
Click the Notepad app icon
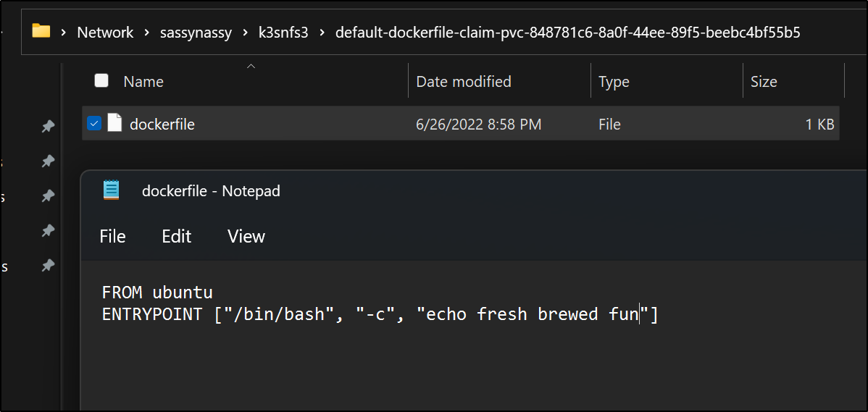click(x=112, y=190)
